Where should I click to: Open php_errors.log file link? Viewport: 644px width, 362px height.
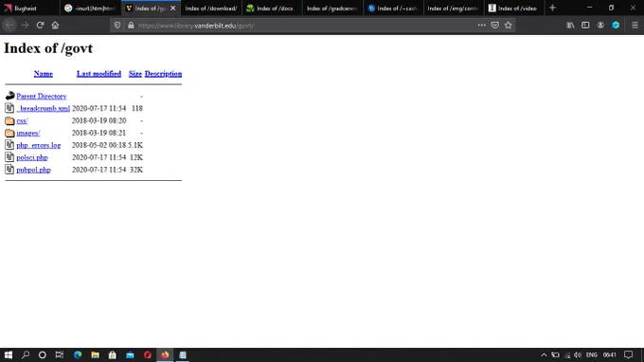coord(39,145)
